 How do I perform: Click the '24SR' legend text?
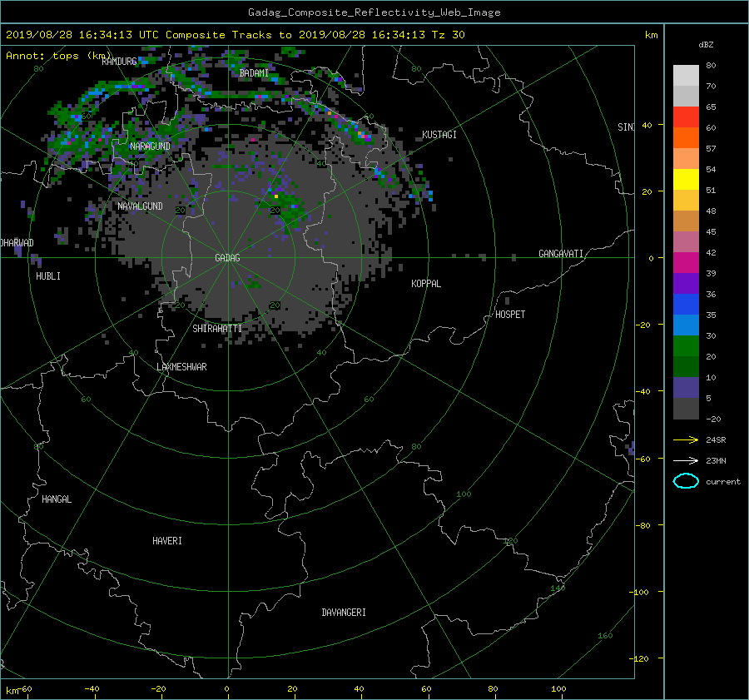[716, 440]
